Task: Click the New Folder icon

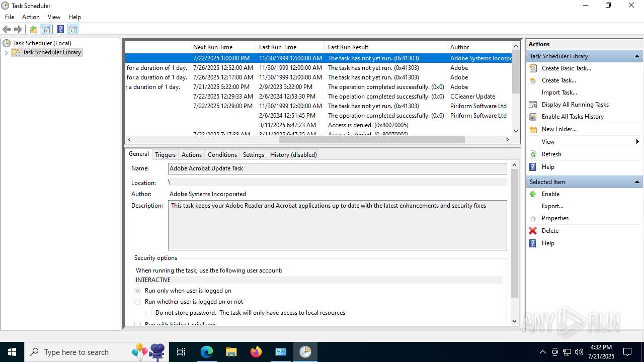Action: tap(533, 129)
